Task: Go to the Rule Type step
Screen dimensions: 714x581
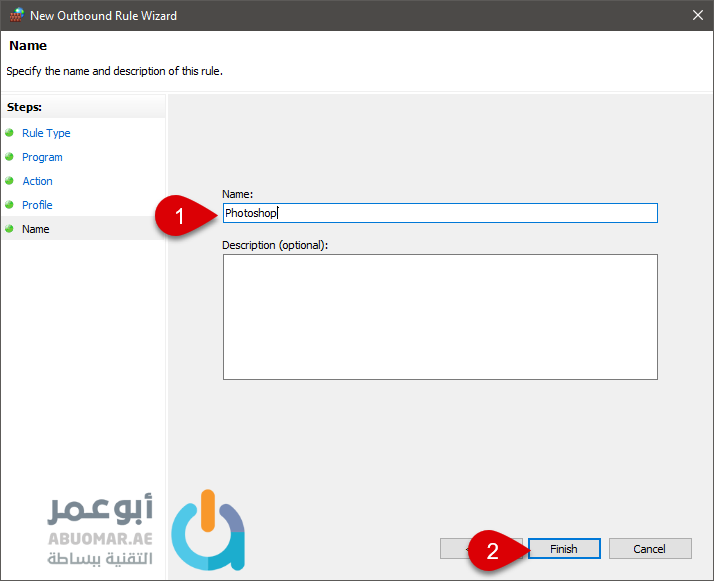Action: [46, 133]
